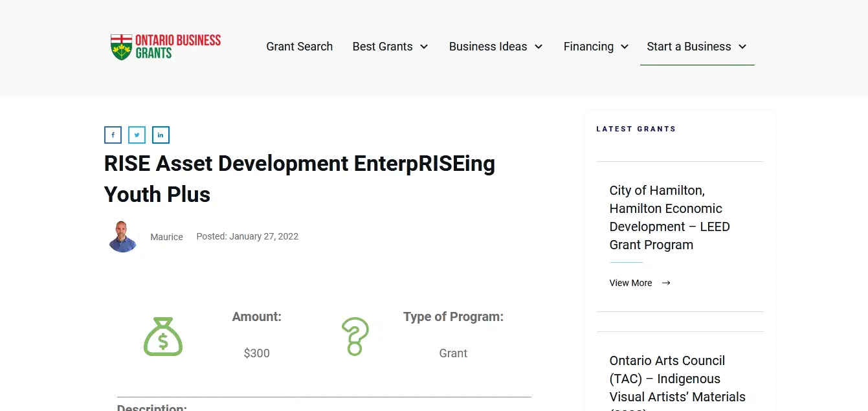Expand the Start a Business chevron
868x411 pixels.
tap(742, 47)
